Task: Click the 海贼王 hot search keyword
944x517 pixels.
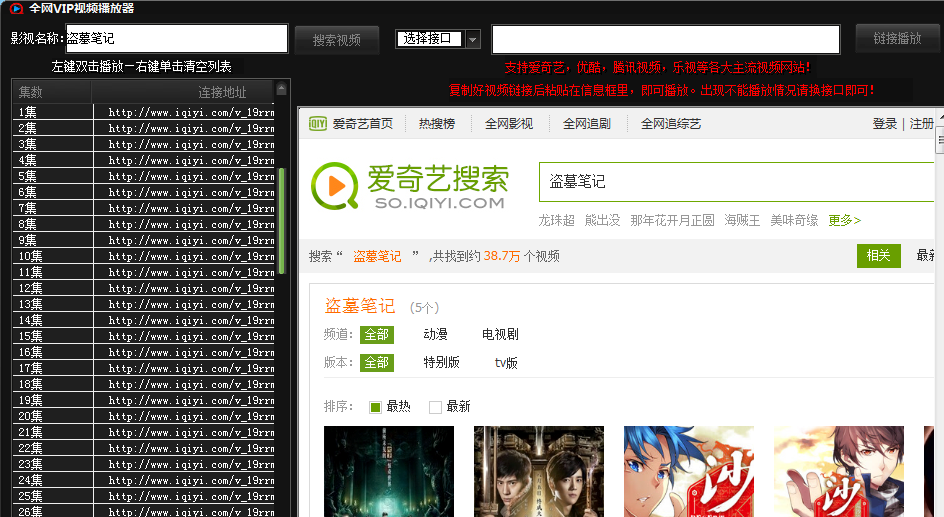Action: pyautogui.click(x=742, y=220)
